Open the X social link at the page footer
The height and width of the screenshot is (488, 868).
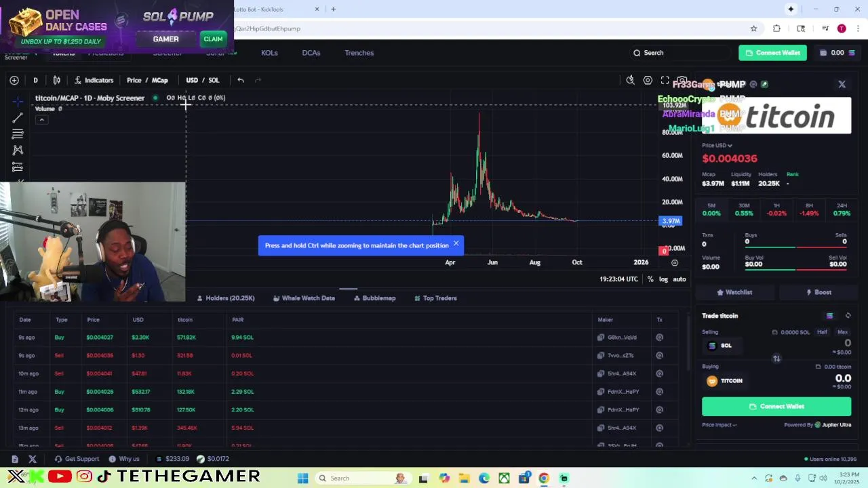coord(33,459)
